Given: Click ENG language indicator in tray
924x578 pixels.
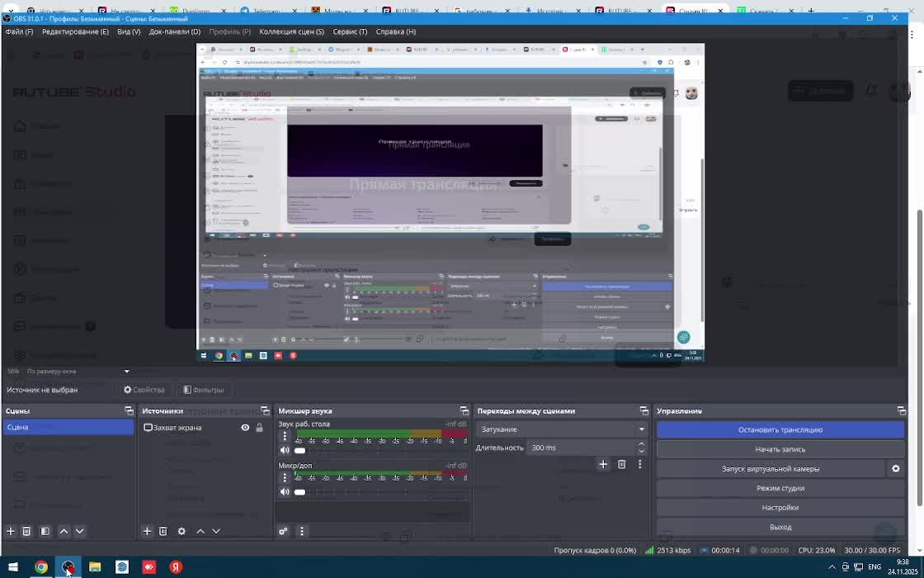Looking at the screenshot, I should 874,567.
